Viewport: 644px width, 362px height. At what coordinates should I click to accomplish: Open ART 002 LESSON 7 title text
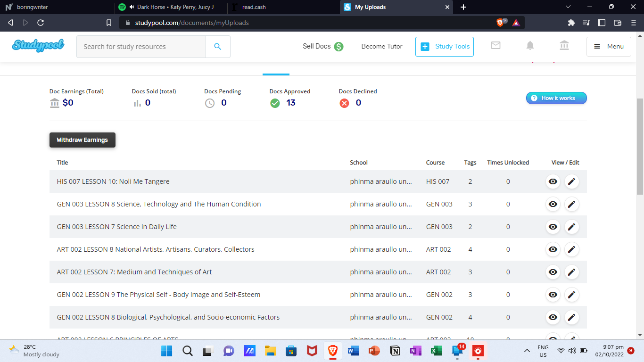click(x=134, y=272)
